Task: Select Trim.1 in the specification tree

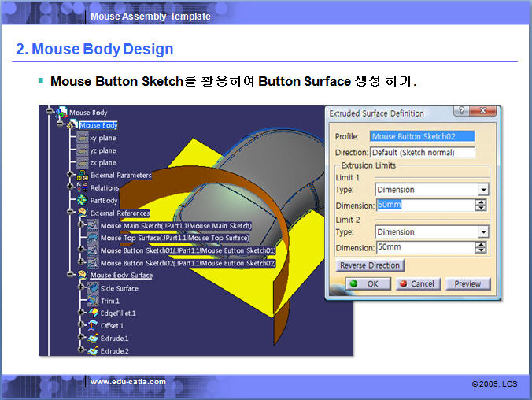Action: click(x=109, y=301)
